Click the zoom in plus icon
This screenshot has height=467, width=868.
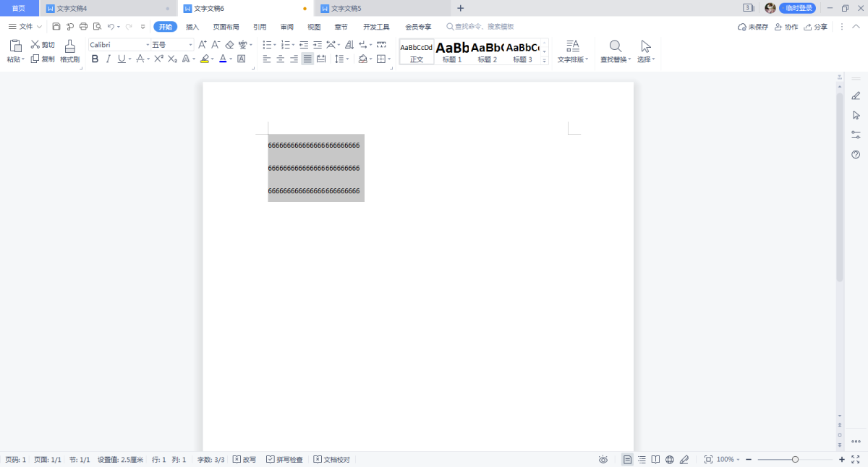point(841,460)
